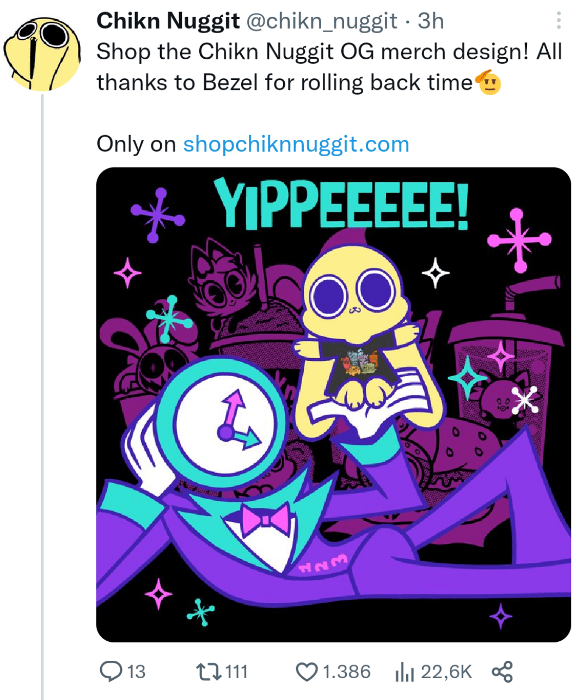
Task: Click the reply speech bubble icon
Action: 111,671
